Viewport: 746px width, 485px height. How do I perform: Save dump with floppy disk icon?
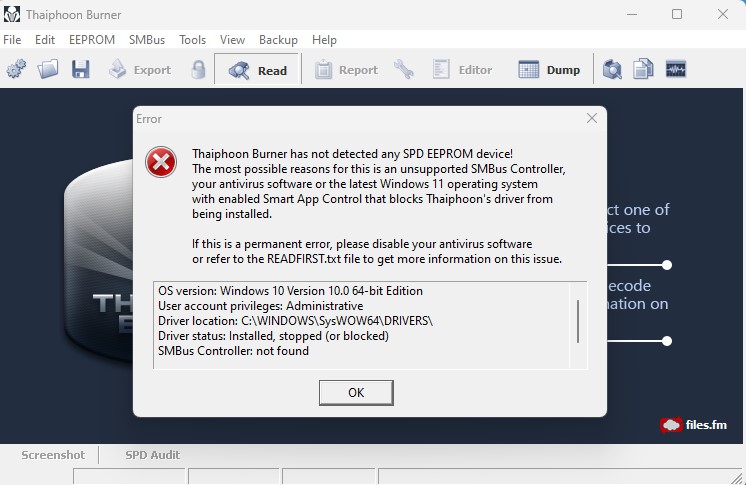[80, 69]
